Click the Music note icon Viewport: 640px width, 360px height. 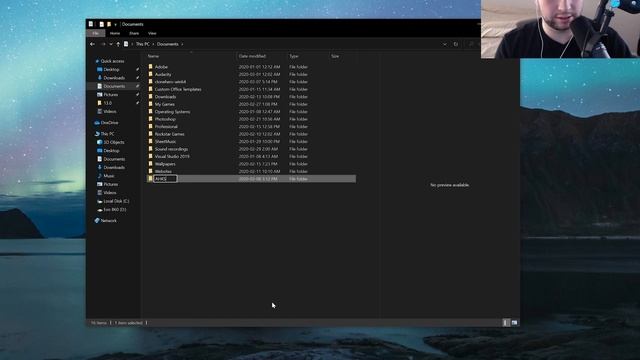pyautogui.click(x=100, y=176)
